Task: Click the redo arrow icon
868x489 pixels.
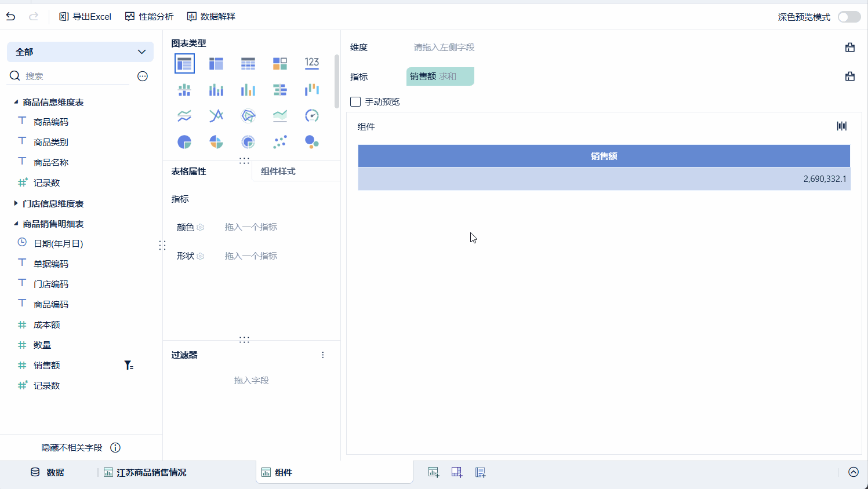Action: tap(34, 17)
